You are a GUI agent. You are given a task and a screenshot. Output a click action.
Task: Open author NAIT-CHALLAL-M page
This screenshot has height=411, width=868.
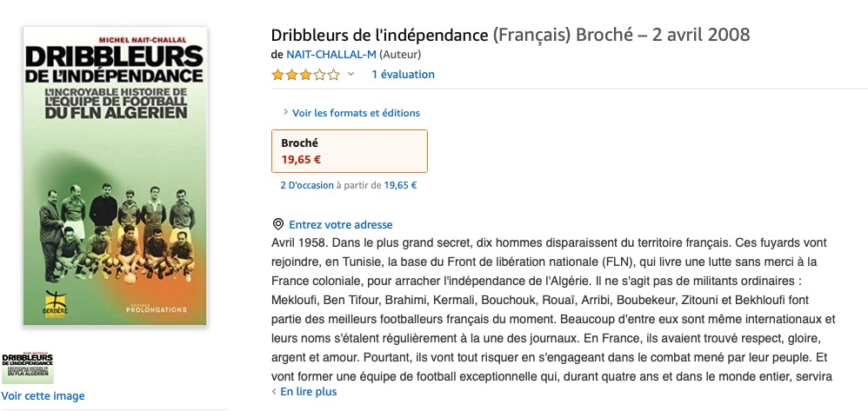pos(331,54)
